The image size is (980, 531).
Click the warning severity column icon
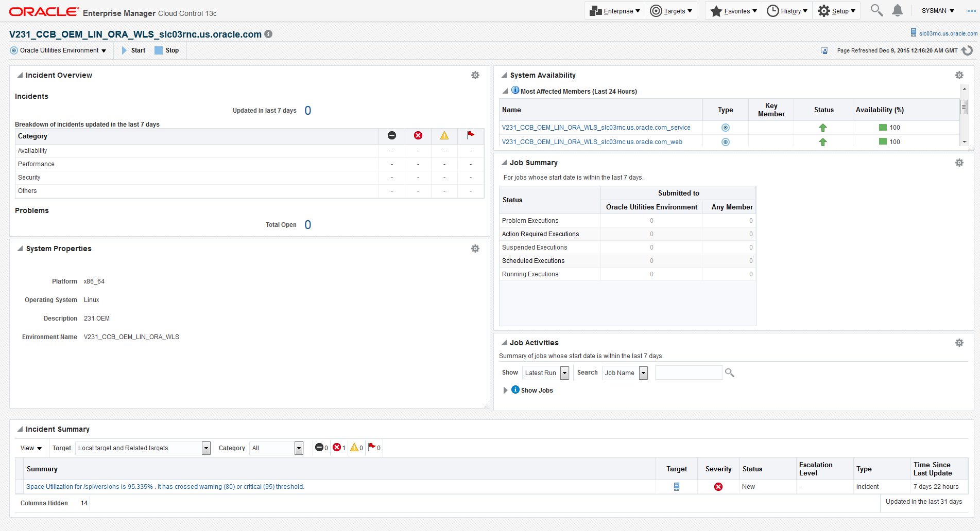444,135
